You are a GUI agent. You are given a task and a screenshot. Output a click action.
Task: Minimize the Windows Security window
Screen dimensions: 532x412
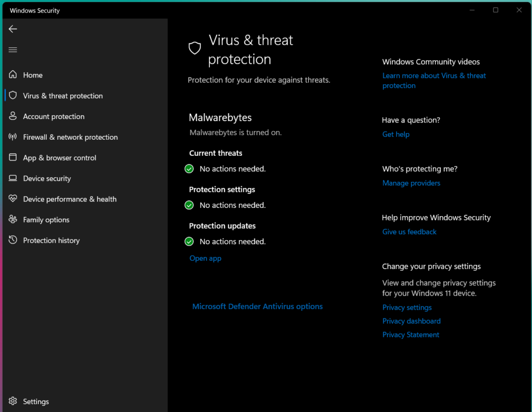tap(472, 10)
